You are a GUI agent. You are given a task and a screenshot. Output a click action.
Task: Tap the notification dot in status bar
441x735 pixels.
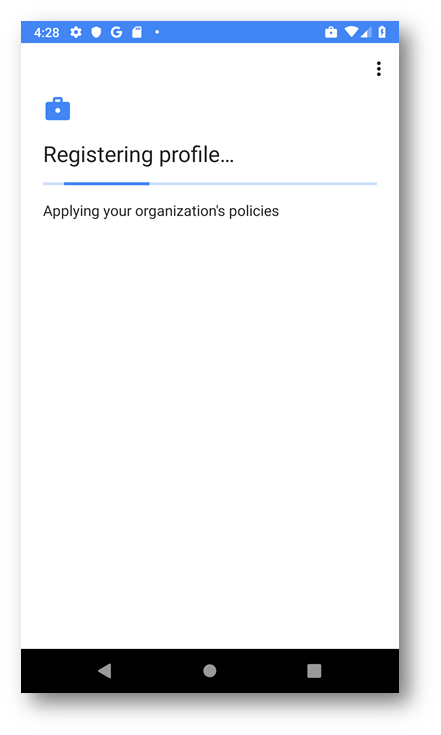(x=157, y=32)
